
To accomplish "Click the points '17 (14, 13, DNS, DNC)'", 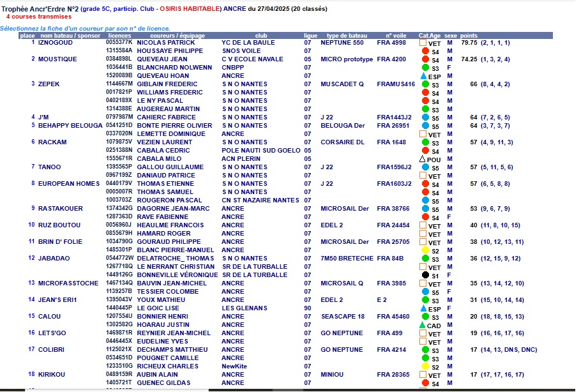I will click(x=504, y=349).
